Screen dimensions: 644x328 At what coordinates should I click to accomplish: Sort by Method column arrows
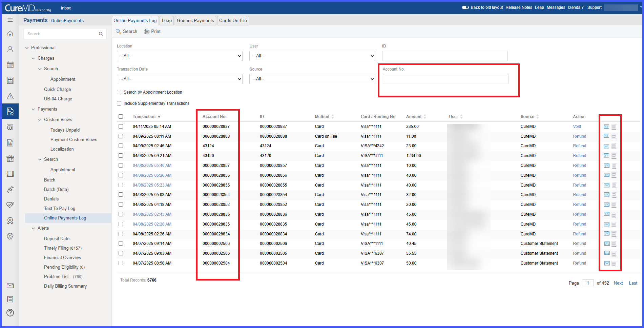click(333, 117)
